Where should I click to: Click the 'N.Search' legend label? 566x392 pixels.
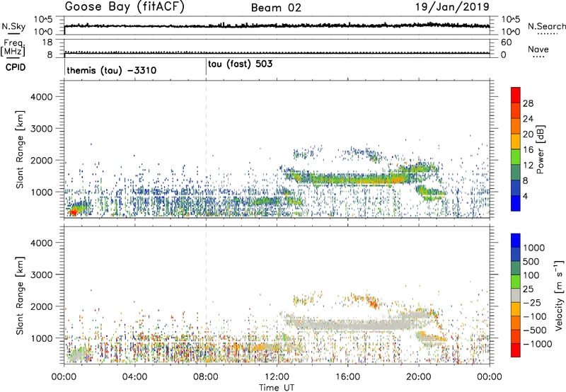pos(546,26)
